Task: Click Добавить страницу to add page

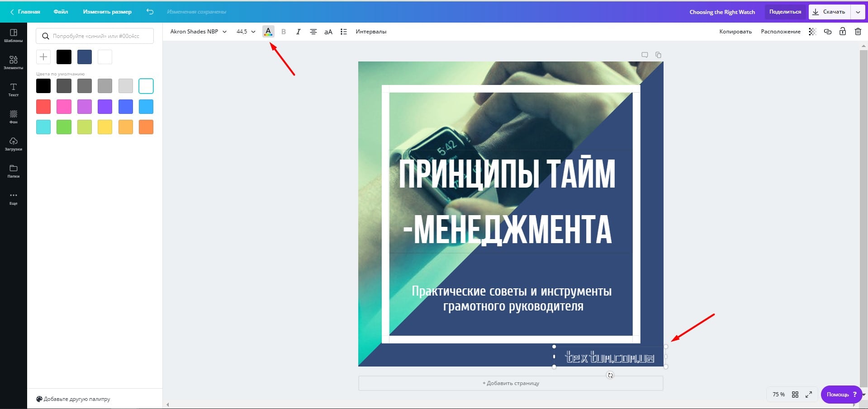Action: 511,383
